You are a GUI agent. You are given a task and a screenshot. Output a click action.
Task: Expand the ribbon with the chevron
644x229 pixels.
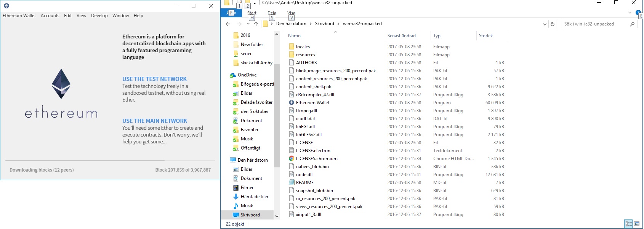(x=630, y=13)
